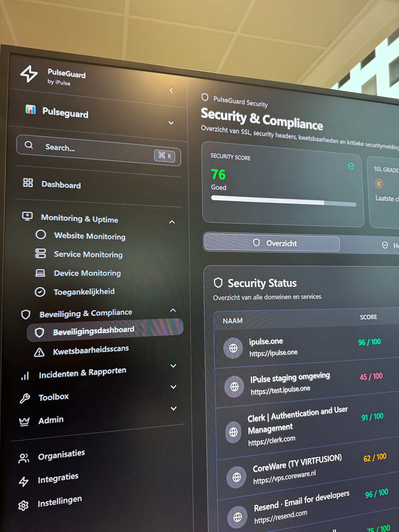399x532 pixels.
Task: Sort by the SCORE column header
Action: pos(368,317)
